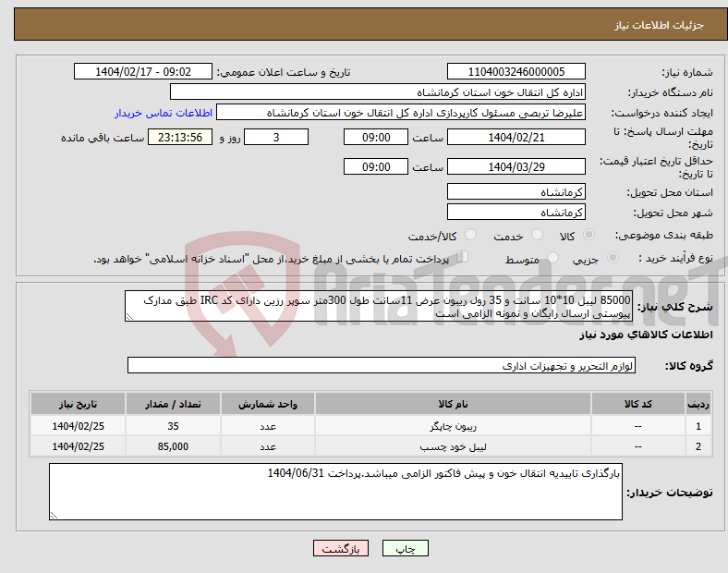Click the request creator field علیرضا تربصی
728x573 pixels.
pyautogui.click(x=401, y=113)
